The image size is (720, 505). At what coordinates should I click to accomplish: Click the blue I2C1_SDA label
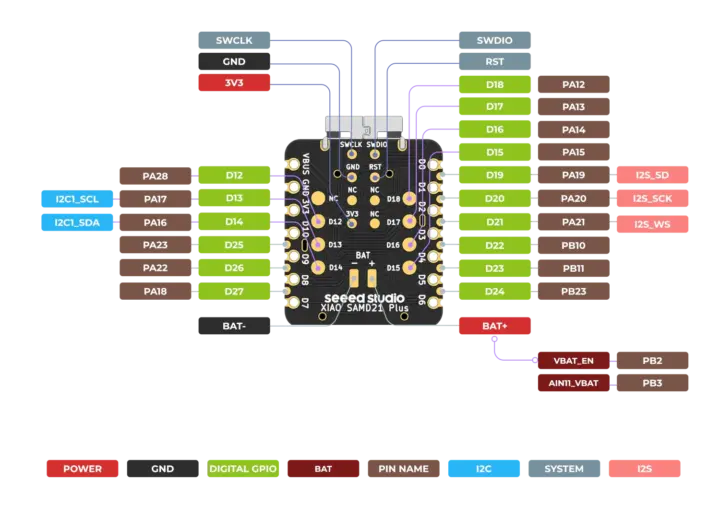click(x=77, y=222)
